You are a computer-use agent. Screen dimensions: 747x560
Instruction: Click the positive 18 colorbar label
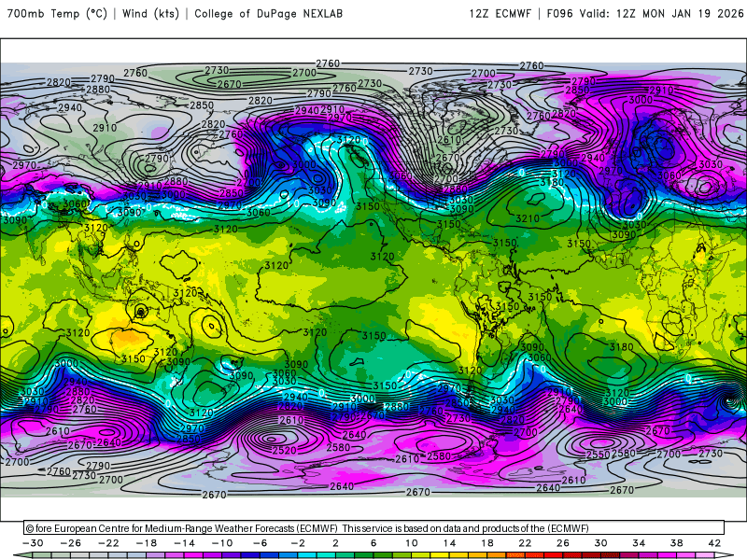click(487, 543)
